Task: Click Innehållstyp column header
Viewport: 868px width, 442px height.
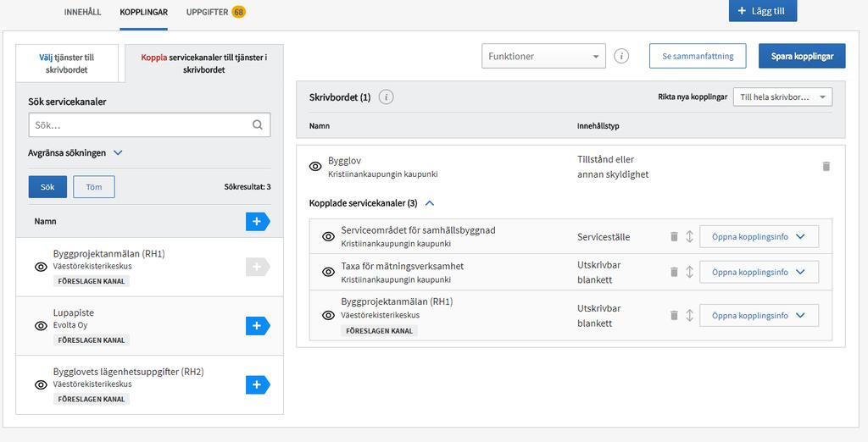Action: (598, 126)
